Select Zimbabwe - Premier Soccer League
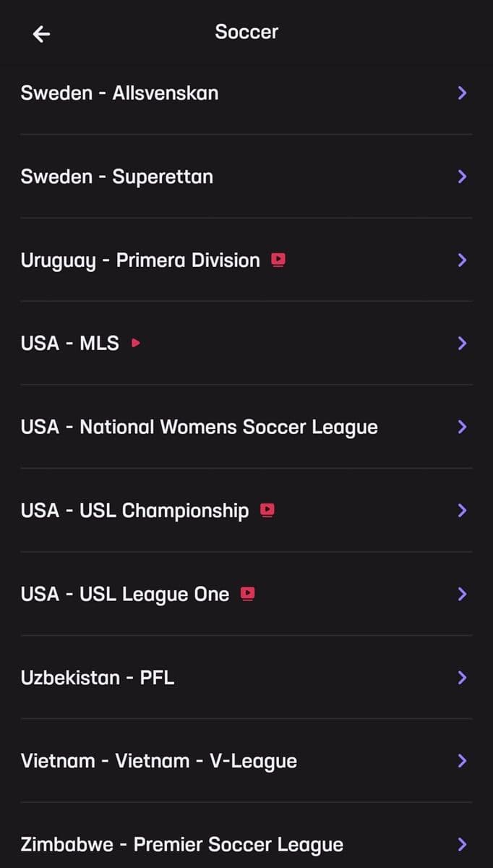Screen dimensions: 493x868 point(182,844)
